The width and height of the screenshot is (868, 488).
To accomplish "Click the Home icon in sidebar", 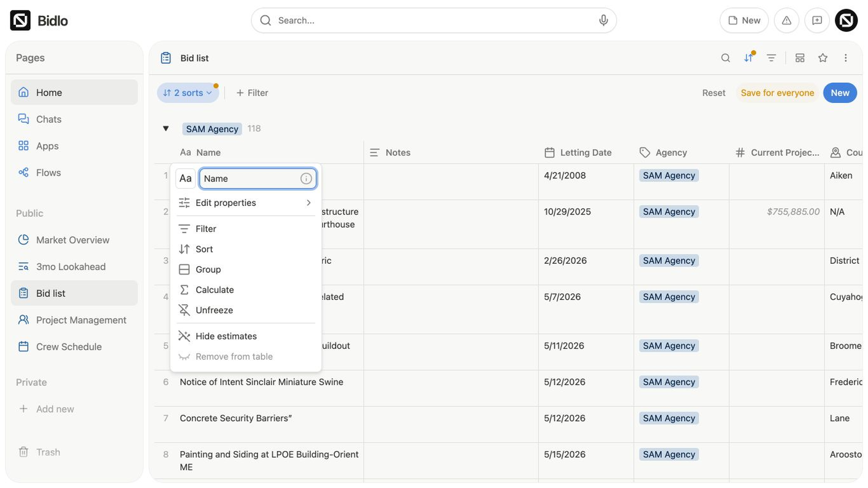I will click(24, 92).
